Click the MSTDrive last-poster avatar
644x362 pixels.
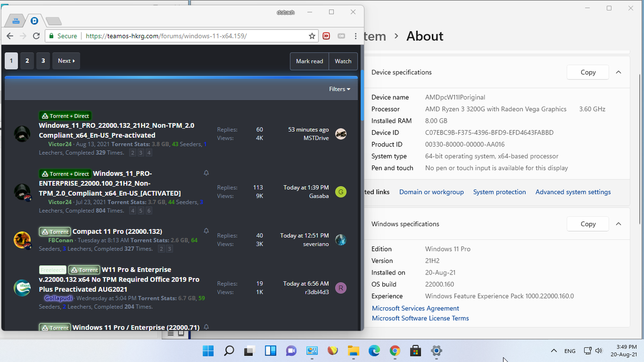[x=341, y=134]
